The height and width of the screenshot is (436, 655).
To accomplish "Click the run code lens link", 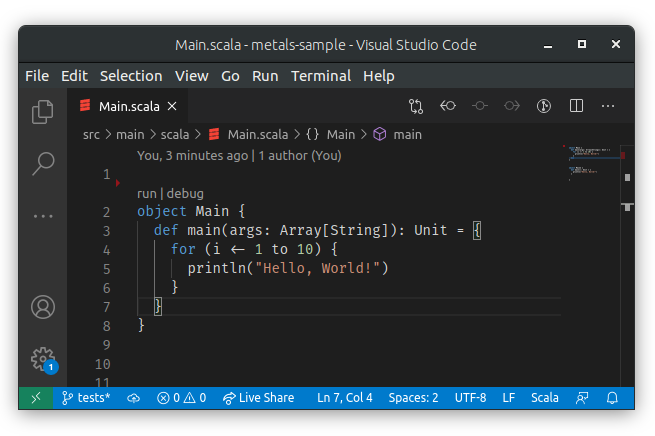I will coord(147,193).
